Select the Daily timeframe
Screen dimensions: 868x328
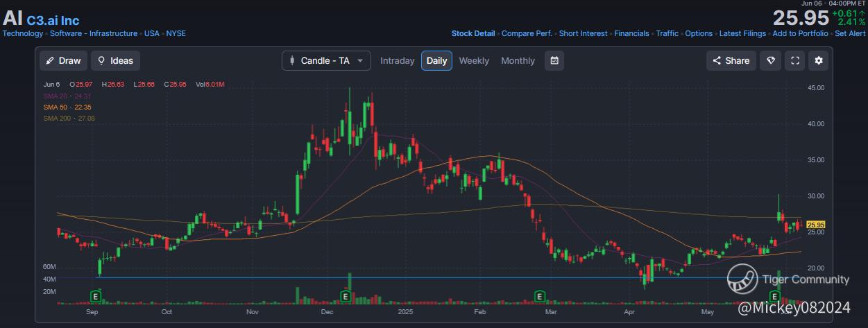tap(436, 60)
